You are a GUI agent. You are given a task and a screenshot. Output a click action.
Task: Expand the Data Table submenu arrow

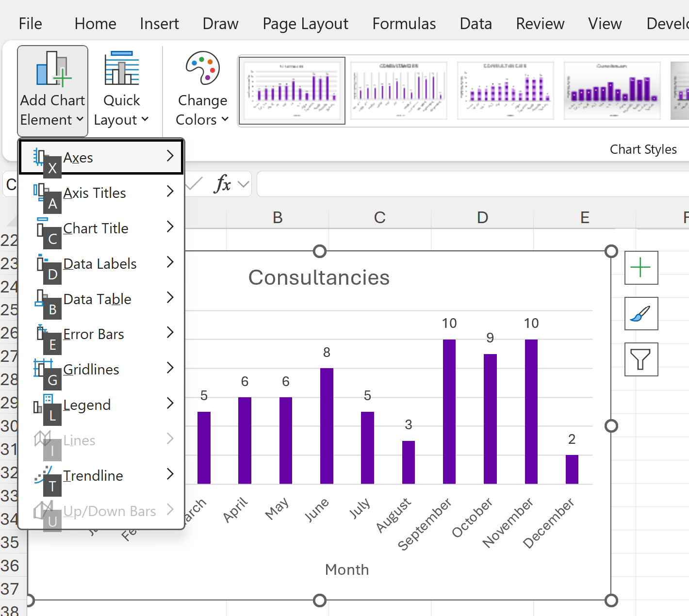click(x=170, y=298)
